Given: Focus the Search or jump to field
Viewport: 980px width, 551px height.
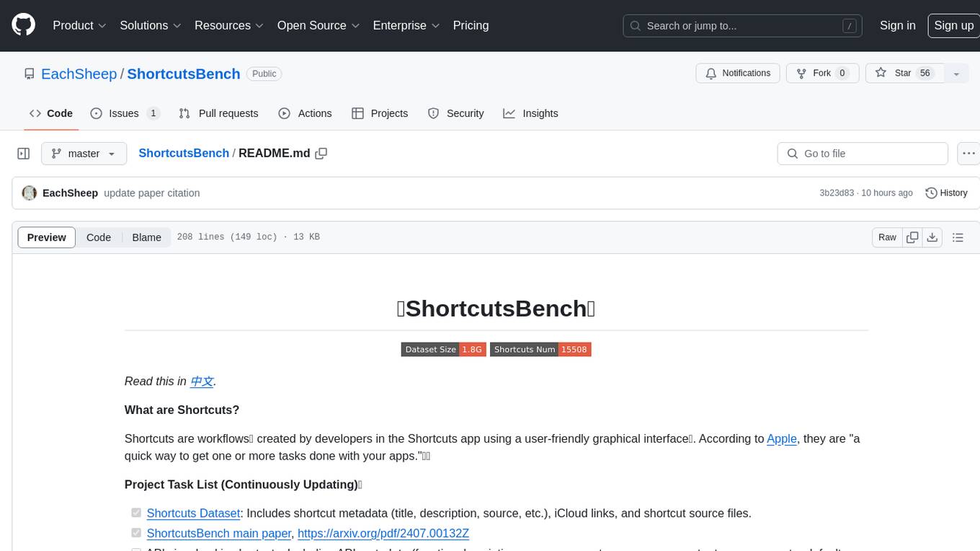Looking at the screenshot, I should point(743,26).
